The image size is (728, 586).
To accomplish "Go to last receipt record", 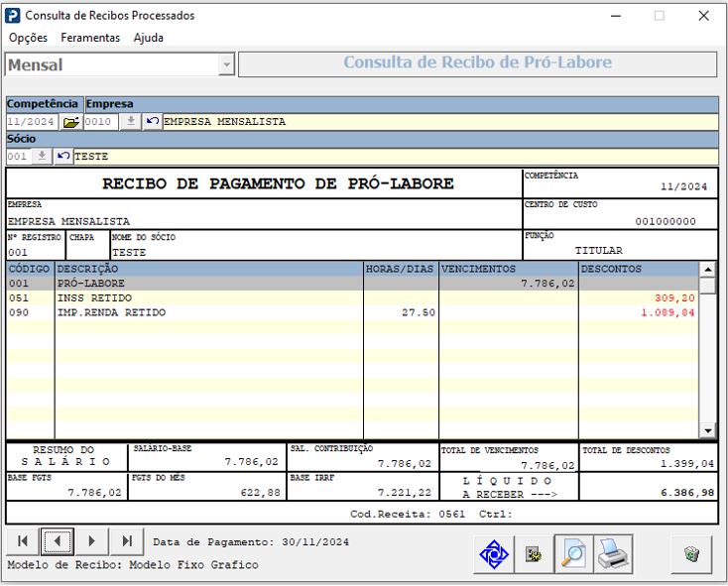I will click(127, 541).
